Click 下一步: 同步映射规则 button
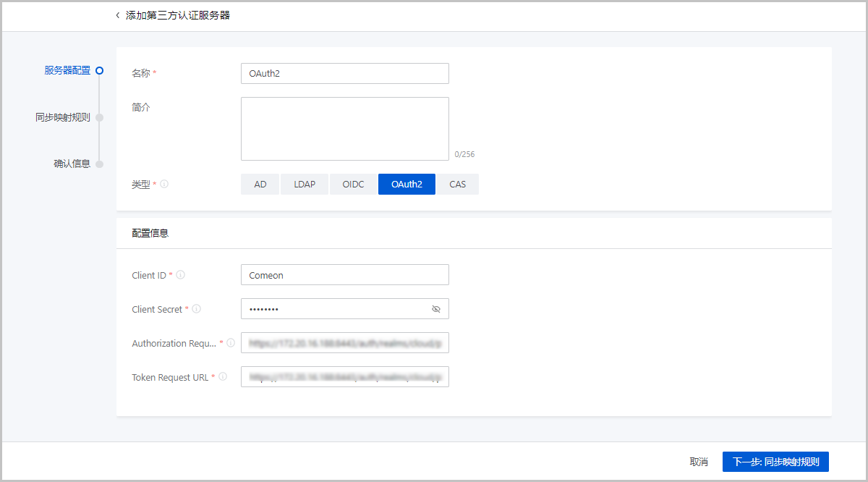This screenshot has width=868, height=482. [775, 462]
